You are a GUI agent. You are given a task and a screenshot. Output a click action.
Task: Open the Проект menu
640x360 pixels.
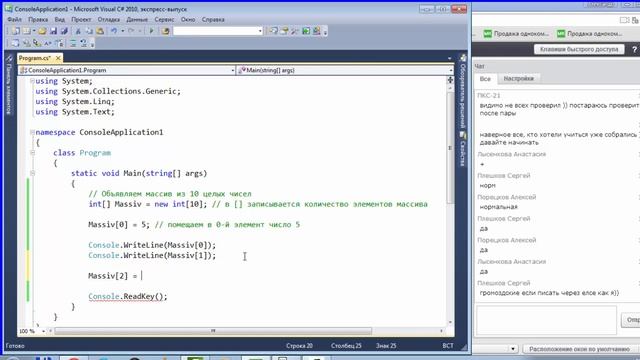81,20
